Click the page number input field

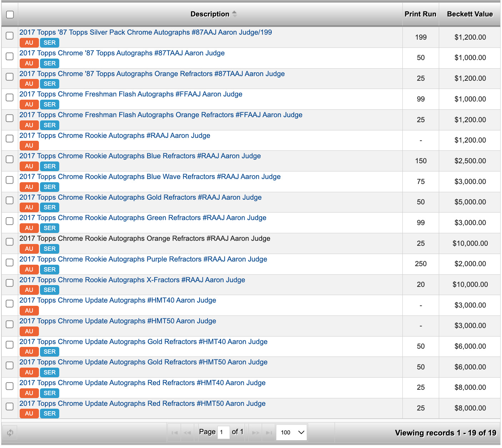[x=224, y=433]
